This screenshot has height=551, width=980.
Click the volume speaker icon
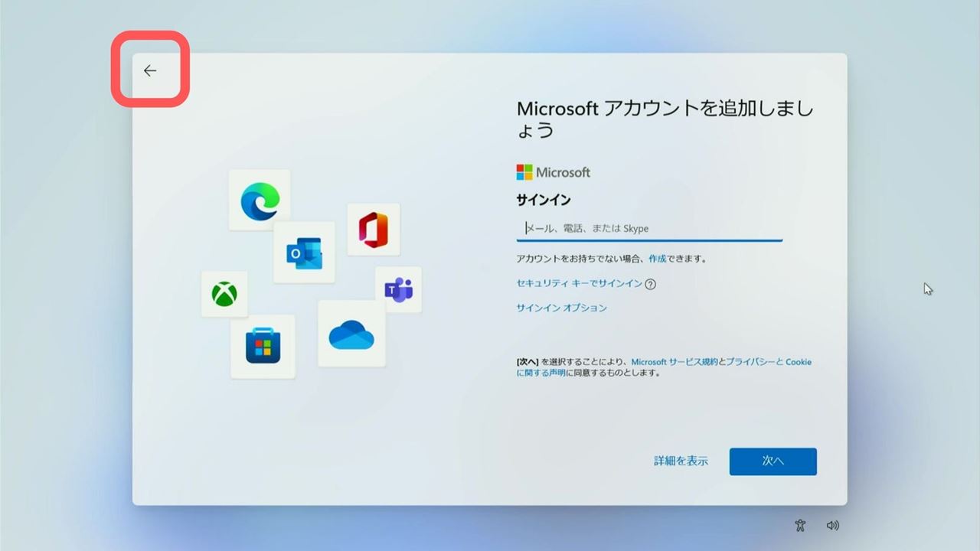click(x=833, y=525)
